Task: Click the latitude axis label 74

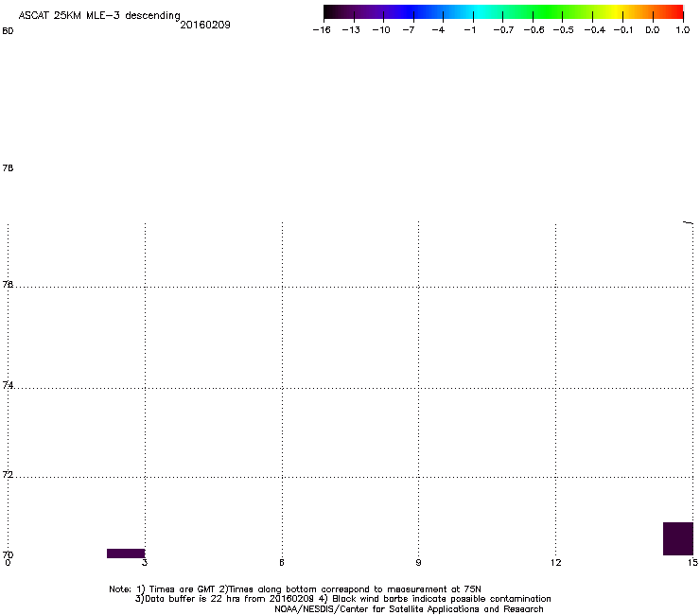Action: click(x=8, y=385)
